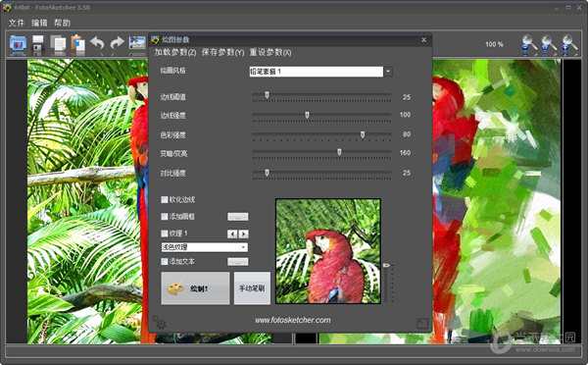Click the parrot preview thumbnail
Screen dimensions: 588x365
328,251
